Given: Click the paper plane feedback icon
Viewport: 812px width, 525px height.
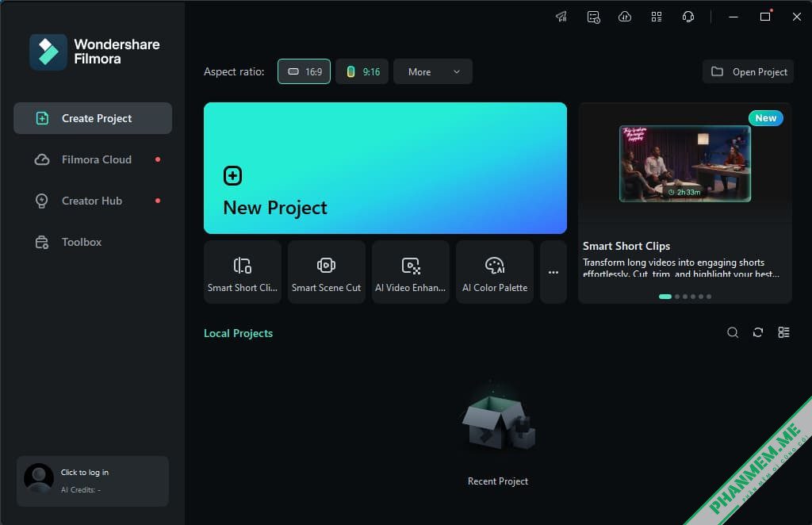Looking at the screenshot, I should 561,17.
